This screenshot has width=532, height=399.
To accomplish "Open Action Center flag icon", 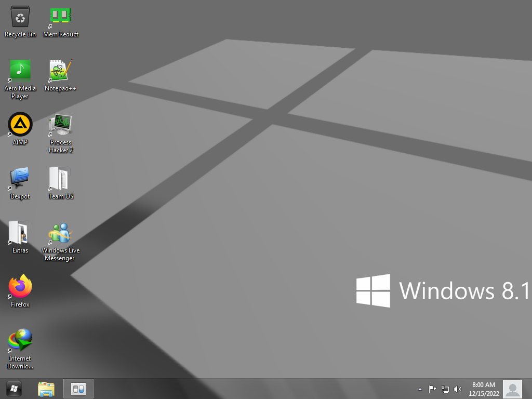I will (432, 389).
